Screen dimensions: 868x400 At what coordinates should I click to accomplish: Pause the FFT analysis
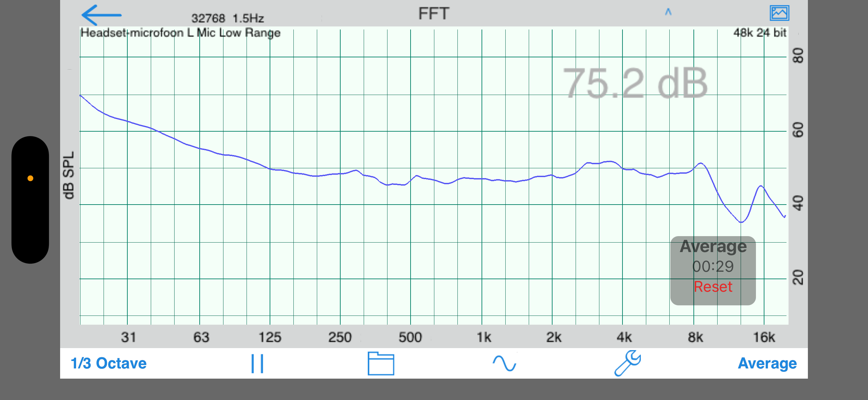(x=257, y=364)
